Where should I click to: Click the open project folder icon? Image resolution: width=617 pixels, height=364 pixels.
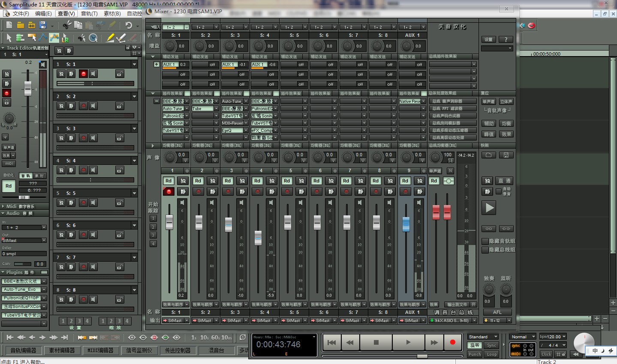[x=21, y=25]
